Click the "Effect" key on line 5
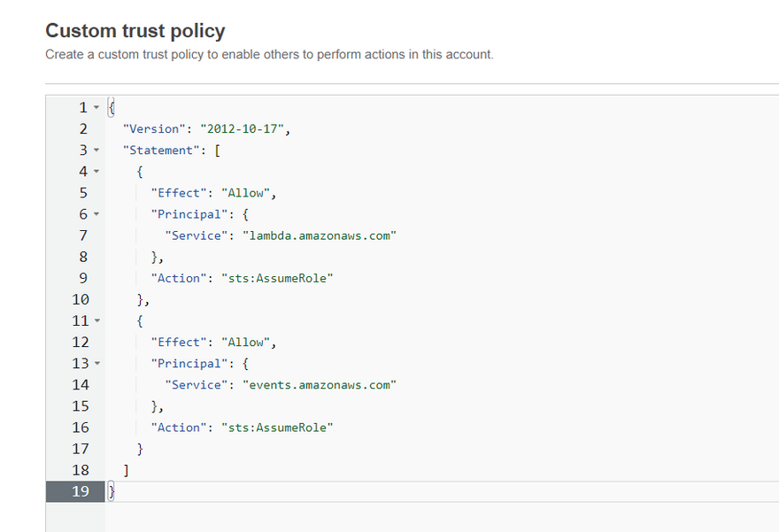This screenshot has width=779, height=532. pyautogui.click(x=180, y=193)
